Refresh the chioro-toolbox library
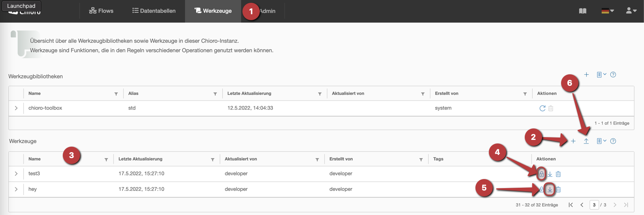The width and height of the screenshot is (644, 215). click(543, 108)
